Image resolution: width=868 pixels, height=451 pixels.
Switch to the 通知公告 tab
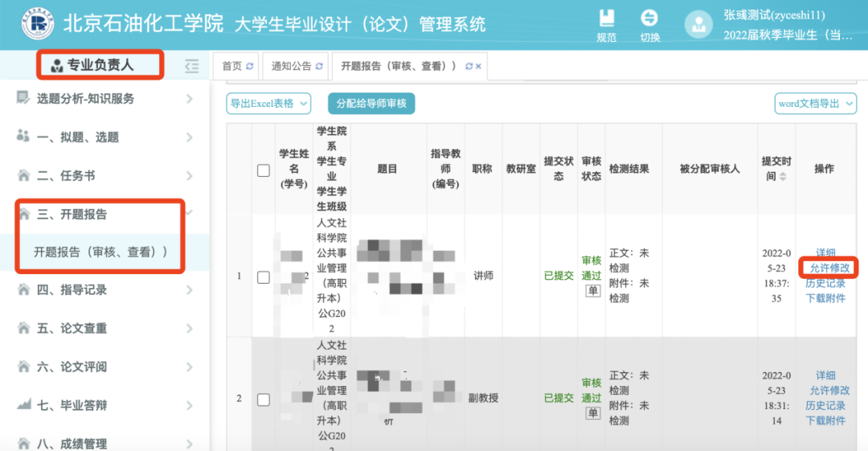291,66
